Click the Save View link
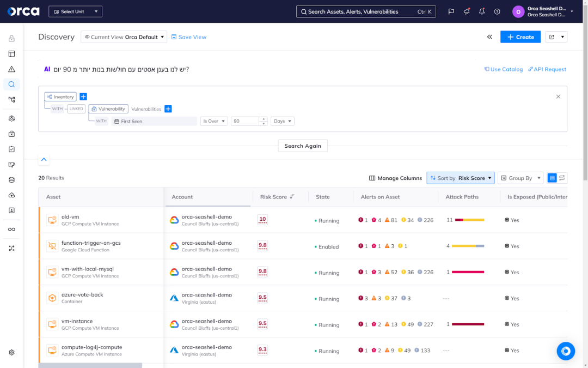Viewport: 588px width, 368px height. coord(188,37)
